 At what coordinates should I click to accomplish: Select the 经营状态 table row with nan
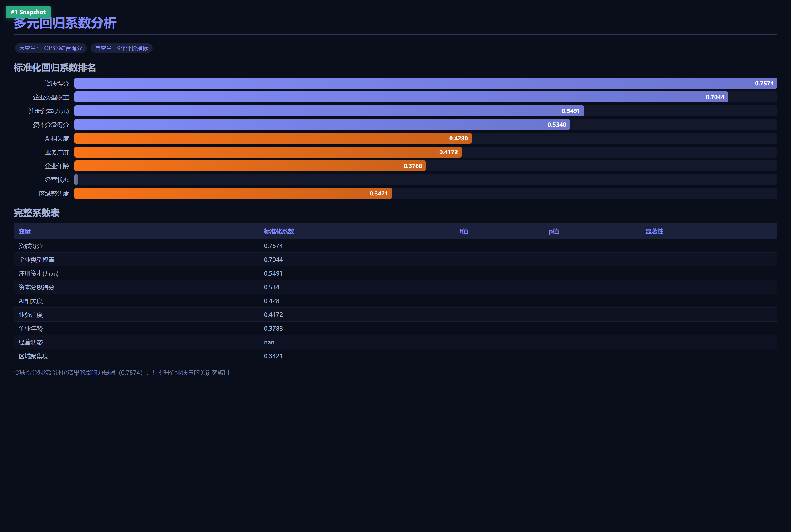coord(395,342)
